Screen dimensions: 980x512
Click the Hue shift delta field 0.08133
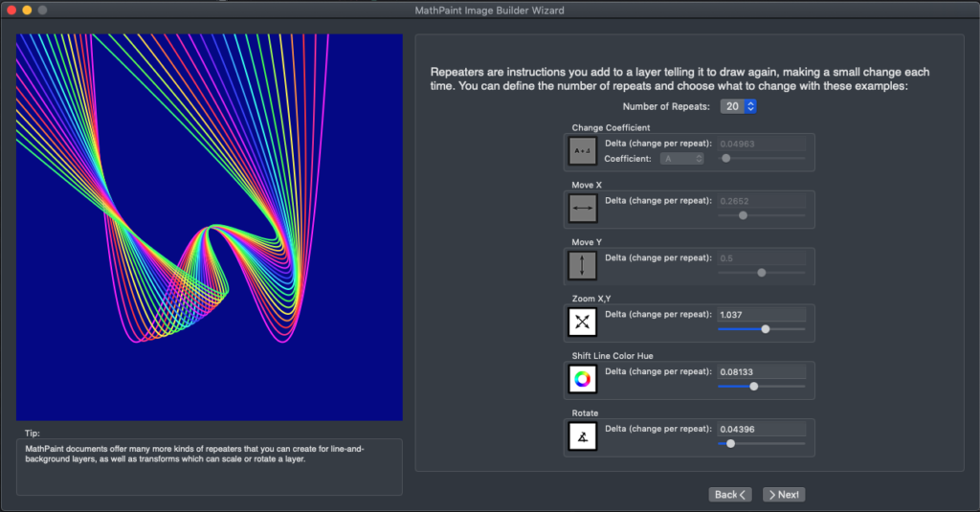tap(761, 372)
